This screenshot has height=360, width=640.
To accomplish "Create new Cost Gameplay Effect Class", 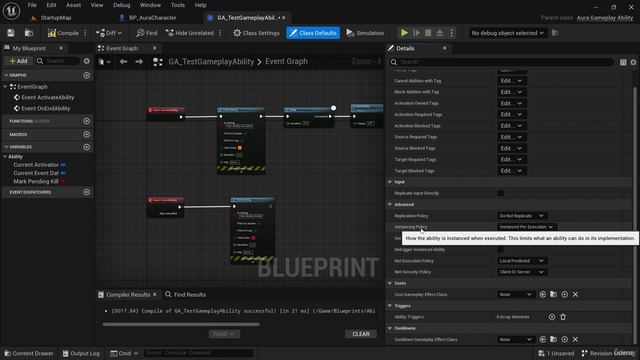I will [564, 294].
